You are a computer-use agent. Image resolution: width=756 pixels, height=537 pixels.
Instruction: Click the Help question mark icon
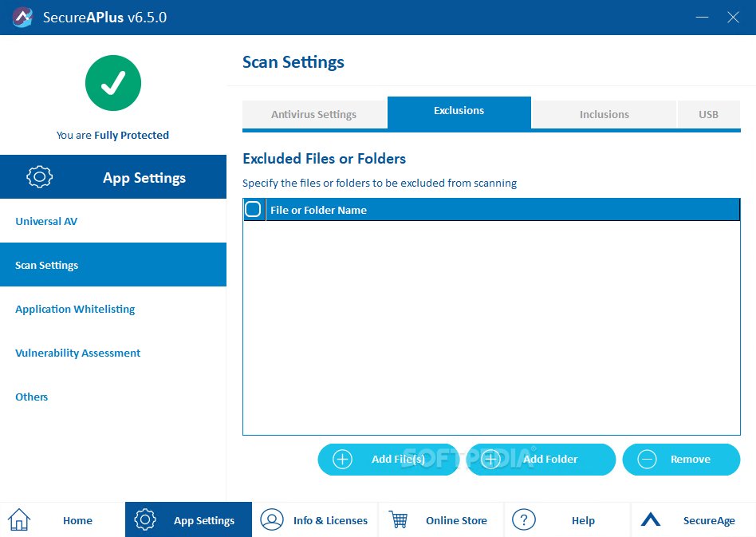[x=524, y=519]
